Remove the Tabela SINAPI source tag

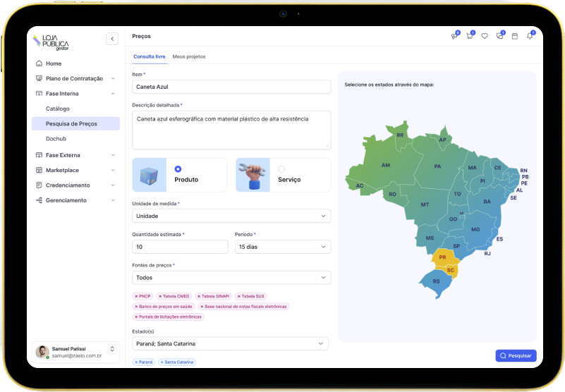[198, 296]
